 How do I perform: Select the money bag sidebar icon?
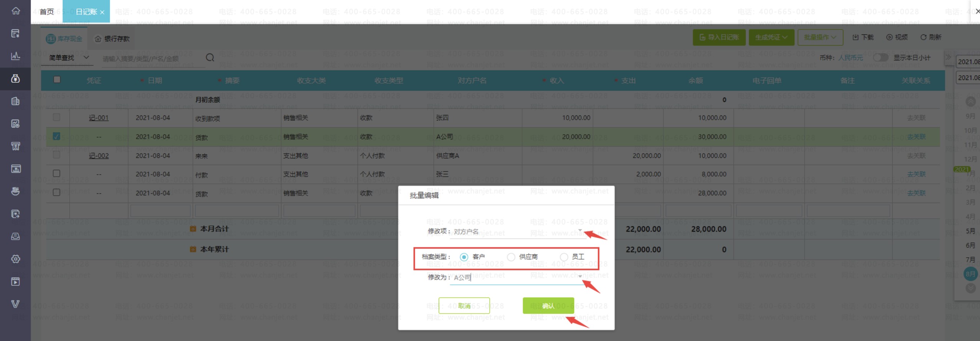(x=16, y=78)
